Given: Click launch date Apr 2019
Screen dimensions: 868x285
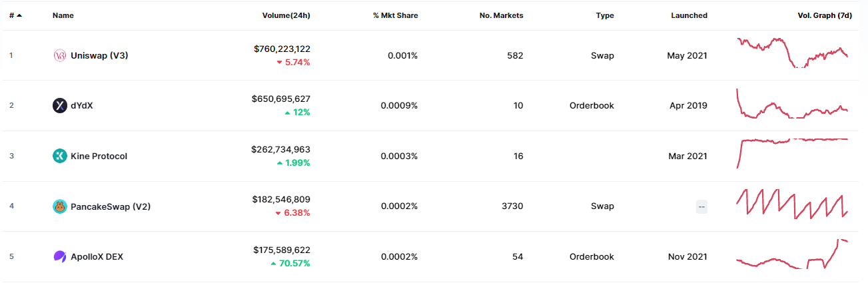Looking at the screenshot, I should 689,105.
